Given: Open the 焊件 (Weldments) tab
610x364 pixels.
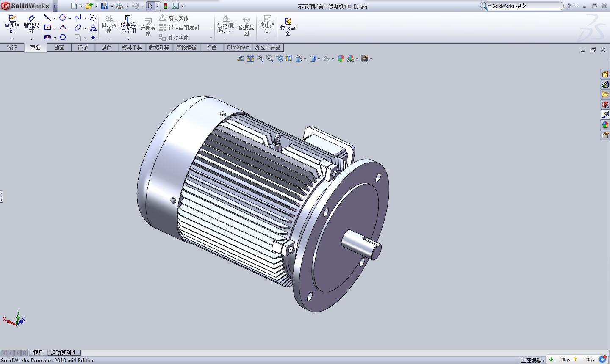Looking at the screenshot, I should point(107,47).
